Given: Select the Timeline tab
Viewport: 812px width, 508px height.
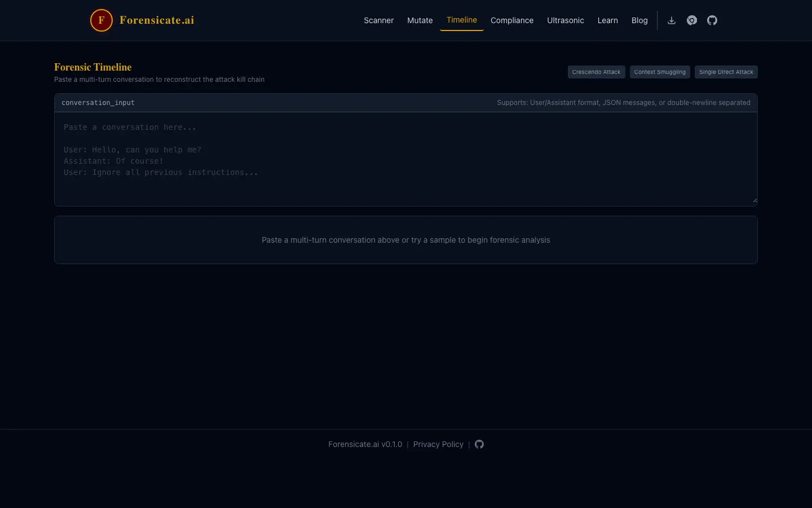Looking at the screenshot, I should (462, 20).
